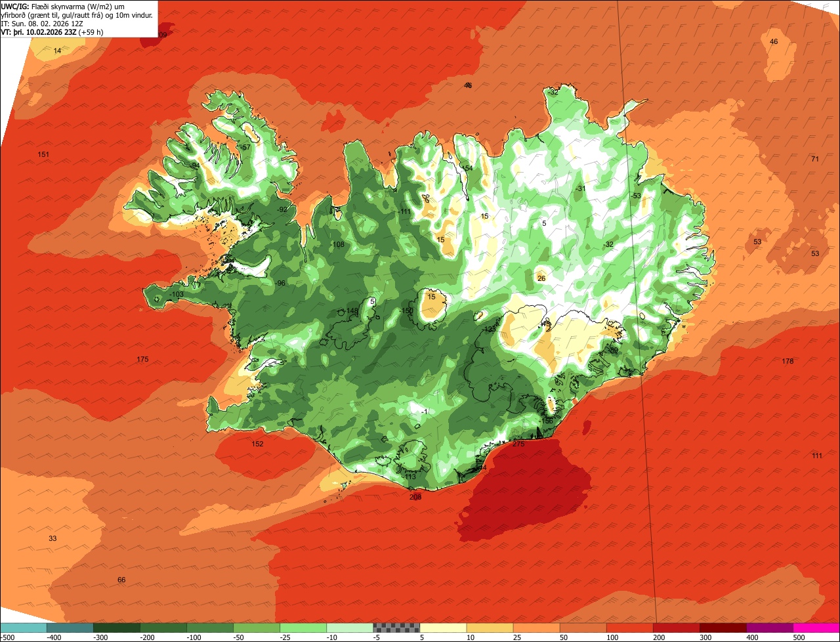Click the -148 value in central-west Iceland

coord(351,311)
